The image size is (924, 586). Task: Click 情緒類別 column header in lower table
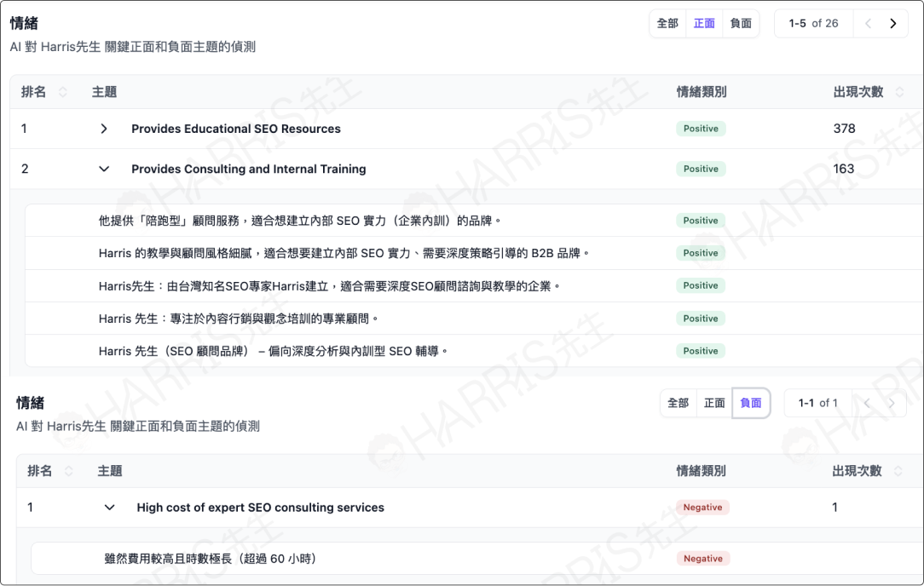click(701, 471)
